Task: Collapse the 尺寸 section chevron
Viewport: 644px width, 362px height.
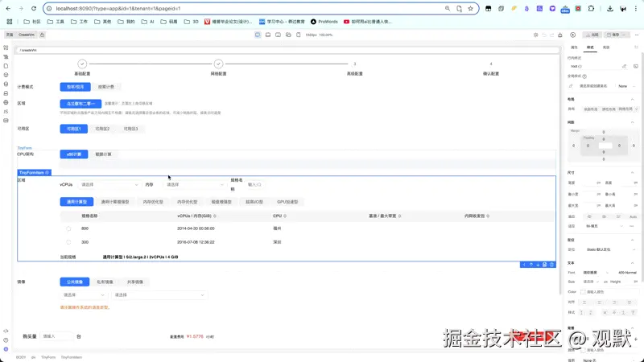Action: [x=633, y=173]
